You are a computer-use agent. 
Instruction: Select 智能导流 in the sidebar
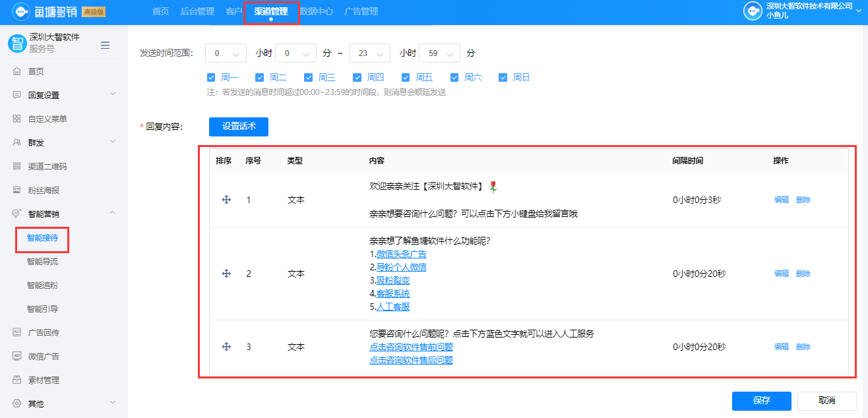pyautogui.click(x=43, y=262)
